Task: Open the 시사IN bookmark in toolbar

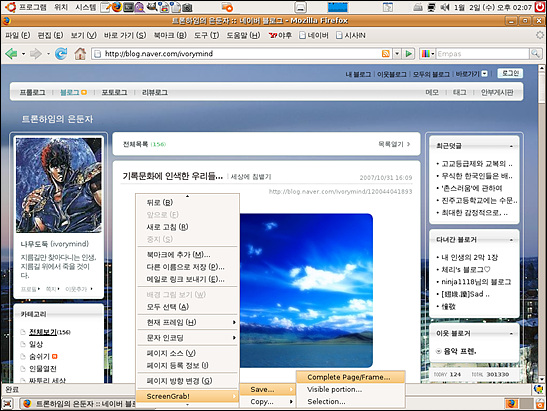Action: click(351, 35)
